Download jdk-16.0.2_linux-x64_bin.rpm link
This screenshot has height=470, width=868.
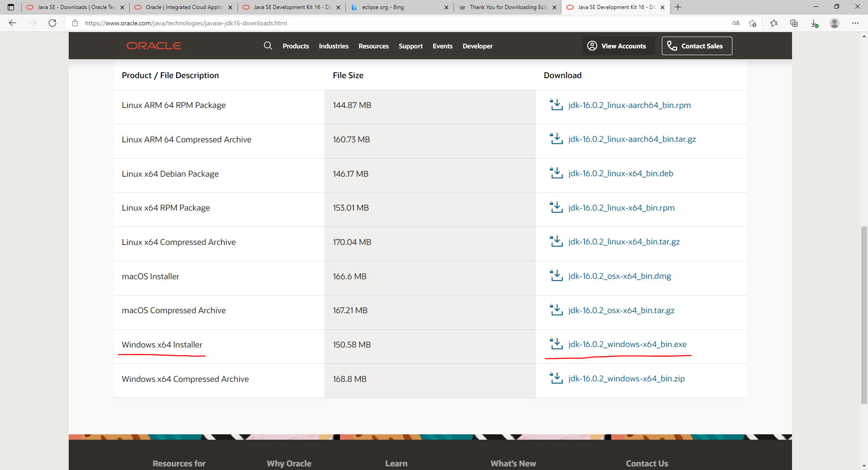coord(621,207)
